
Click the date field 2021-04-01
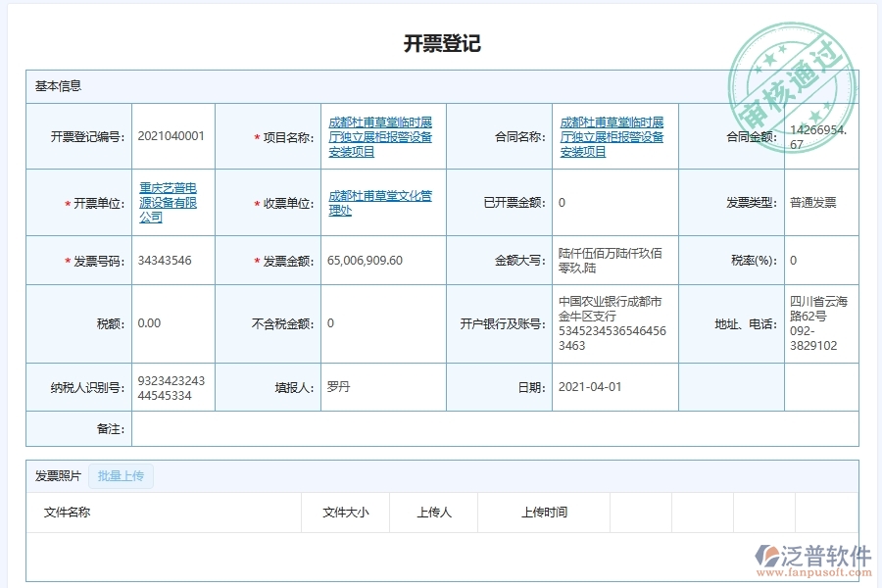click(592, 386)
